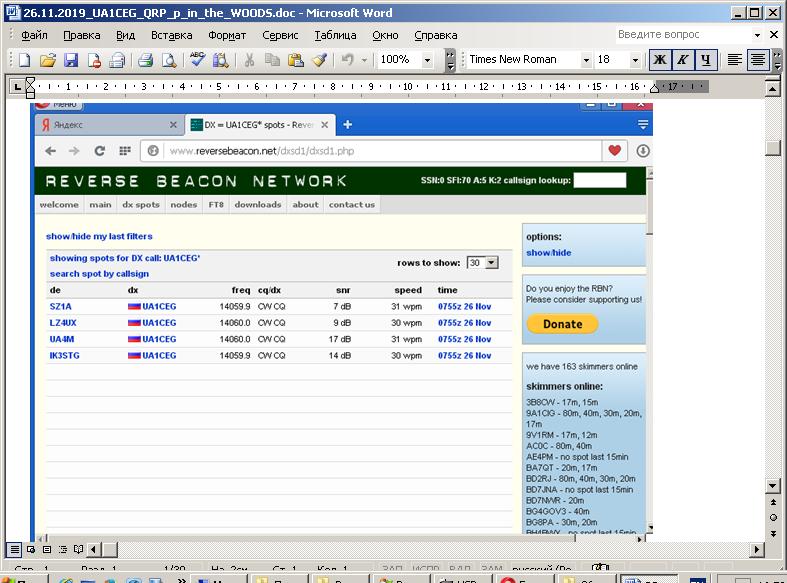This screenshot has width=787, height=583.
Task: Switch to Outline view
Action: click(x=63, y=549)
